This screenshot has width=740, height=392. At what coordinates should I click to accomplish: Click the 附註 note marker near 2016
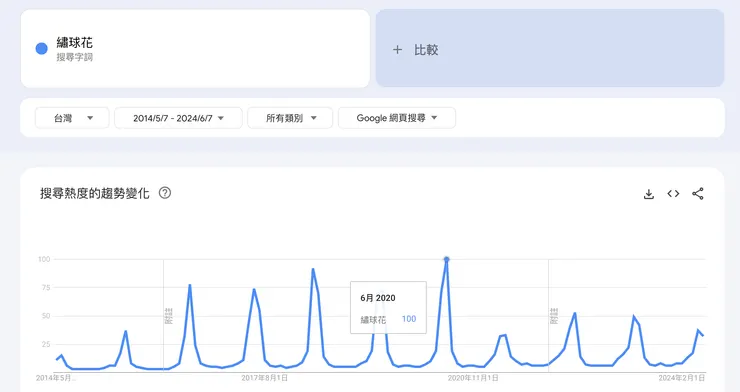coord(168,316)
